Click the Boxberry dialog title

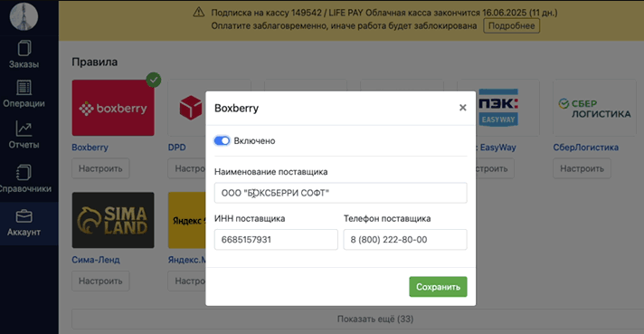pos(237,108)
